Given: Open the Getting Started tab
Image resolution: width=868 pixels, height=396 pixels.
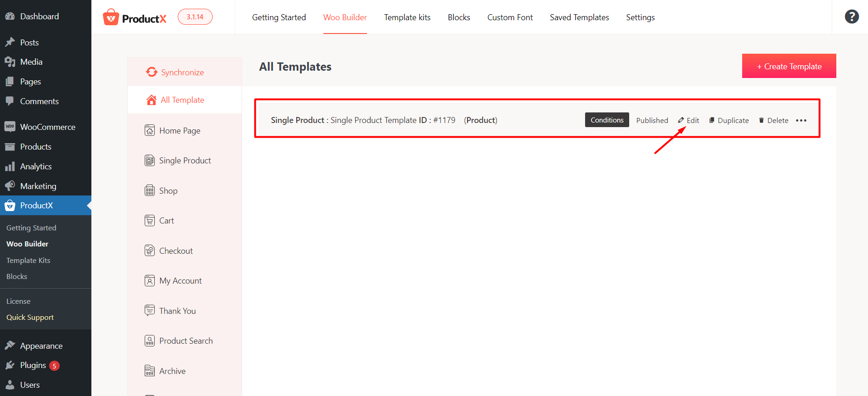Looking at the screenshot, I should 279,17.
